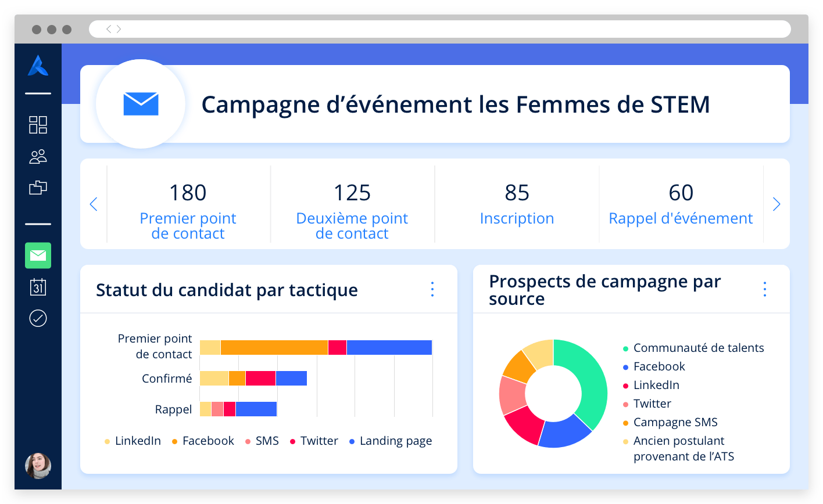Click the 60 count value
The width and height of the screenshot is (823, 504).
[681, 193]
